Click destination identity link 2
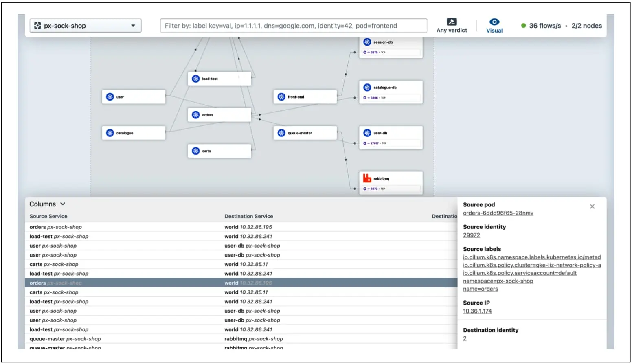 pyautogui.click(x=465, y=339)
